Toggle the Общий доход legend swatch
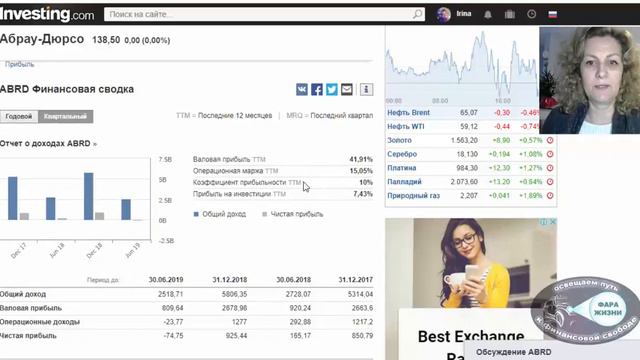640x360 pixels. pos(196,214)
